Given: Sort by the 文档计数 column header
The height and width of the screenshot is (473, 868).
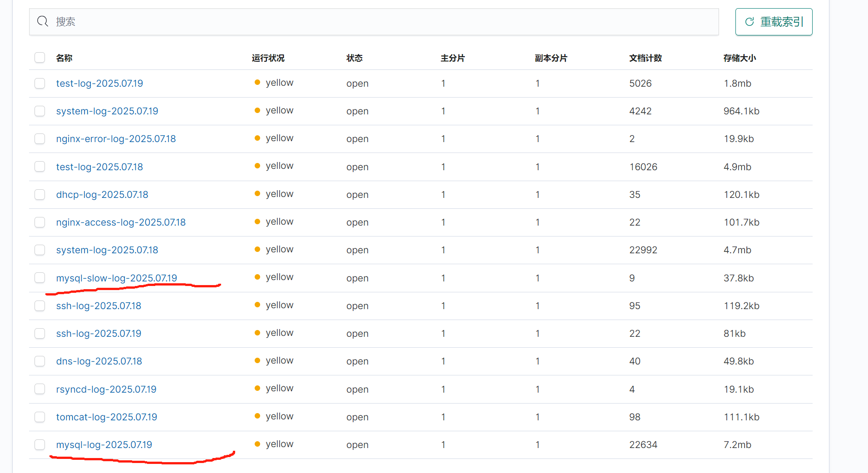Looking at the screenshot, I should tap(645, 58).
